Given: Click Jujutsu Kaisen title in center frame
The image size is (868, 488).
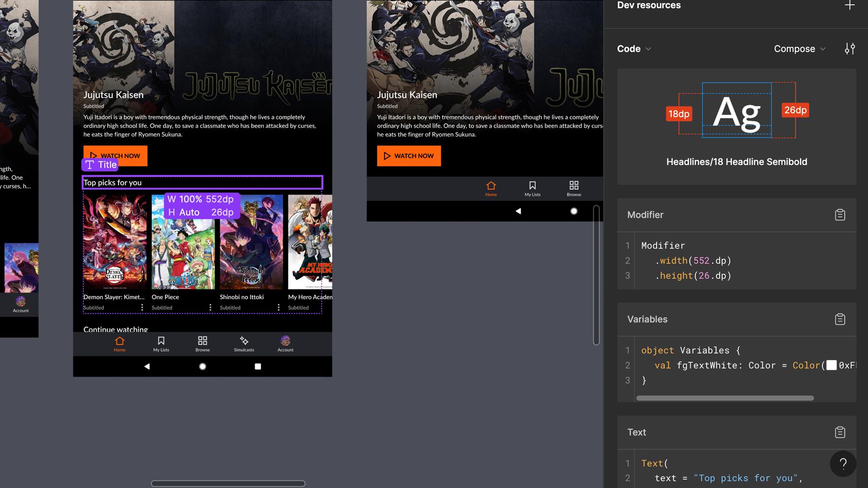Looking at the screenshot, I should coord(113,95).
